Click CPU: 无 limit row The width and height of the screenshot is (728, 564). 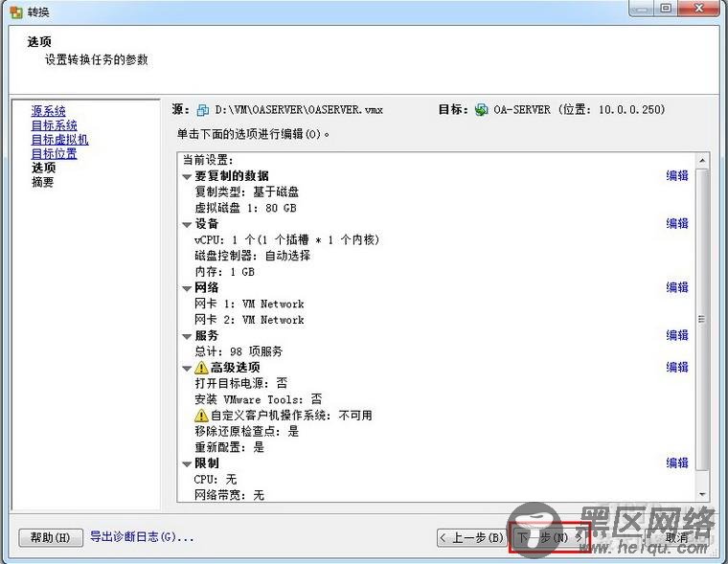[216, 479]
